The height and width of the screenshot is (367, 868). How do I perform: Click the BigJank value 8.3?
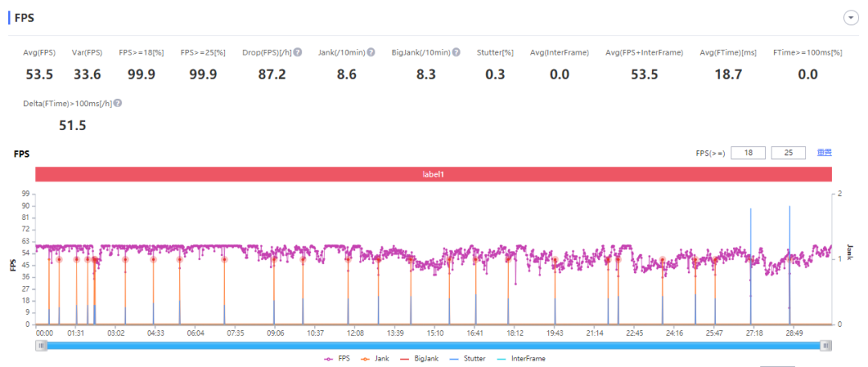426,74
